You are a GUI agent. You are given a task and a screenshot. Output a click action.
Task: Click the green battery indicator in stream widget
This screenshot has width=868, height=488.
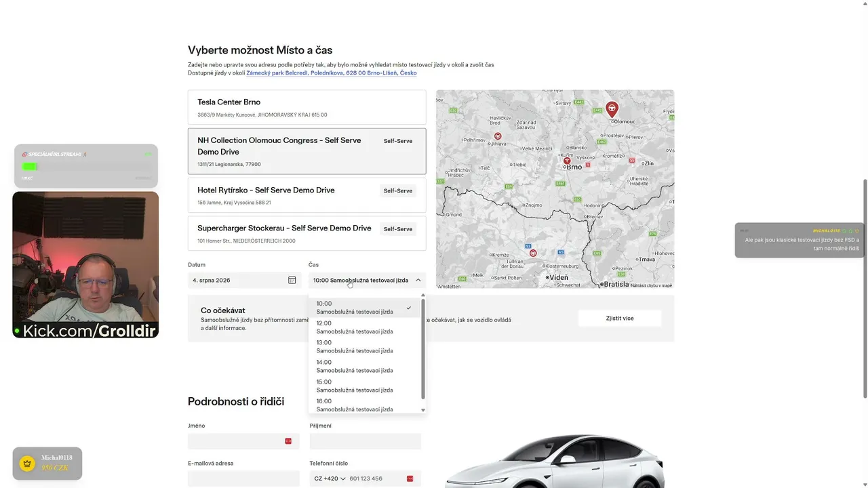(29, 166)
